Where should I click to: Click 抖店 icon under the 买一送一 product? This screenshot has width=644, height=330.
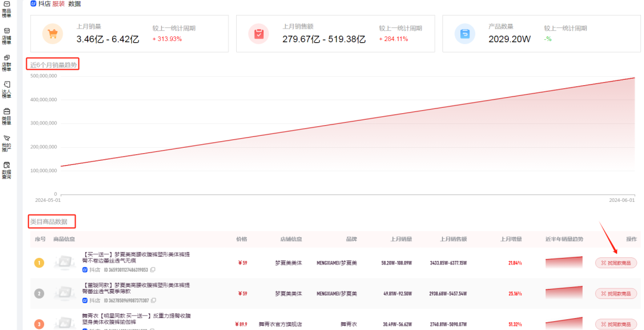85,270
